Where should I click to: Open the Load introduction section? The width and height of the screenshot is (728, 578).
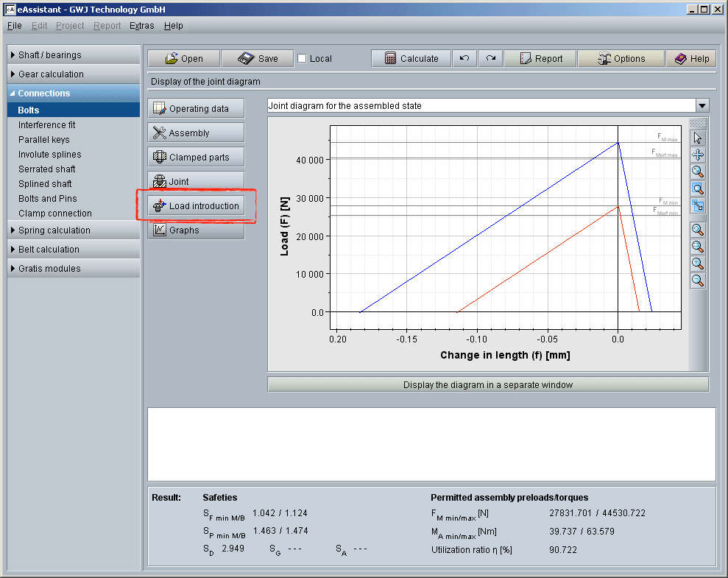click(196, 206)
